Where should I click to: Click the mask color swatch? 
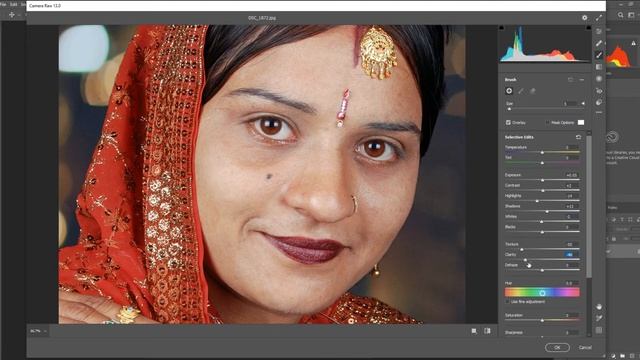coord(581,122)
